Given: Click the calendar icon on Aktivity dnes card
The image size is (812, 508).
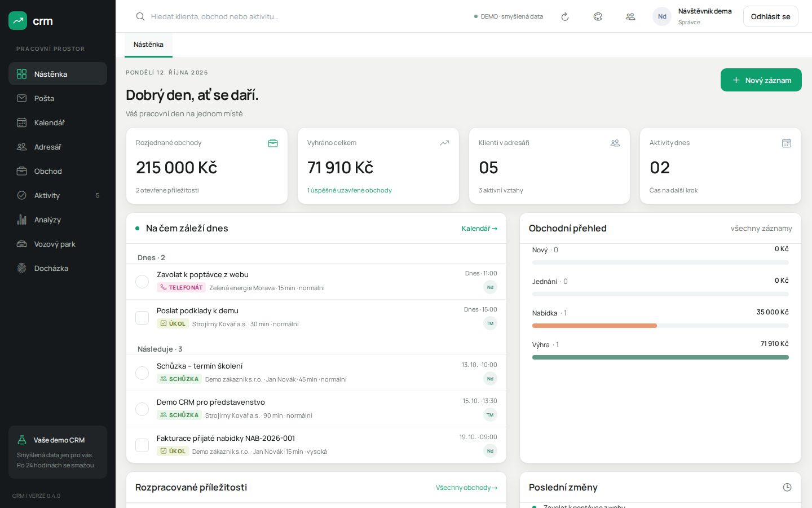Looking at the screenshot, I should (787, 143).
